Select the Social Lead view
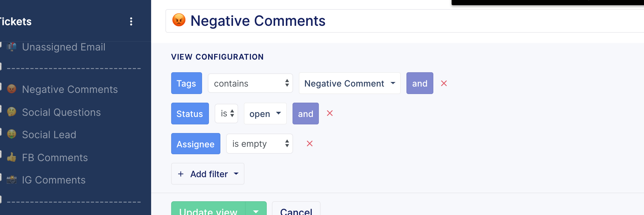Image resolution: width=644 pixels, height=215 pixels. [49, 134]
